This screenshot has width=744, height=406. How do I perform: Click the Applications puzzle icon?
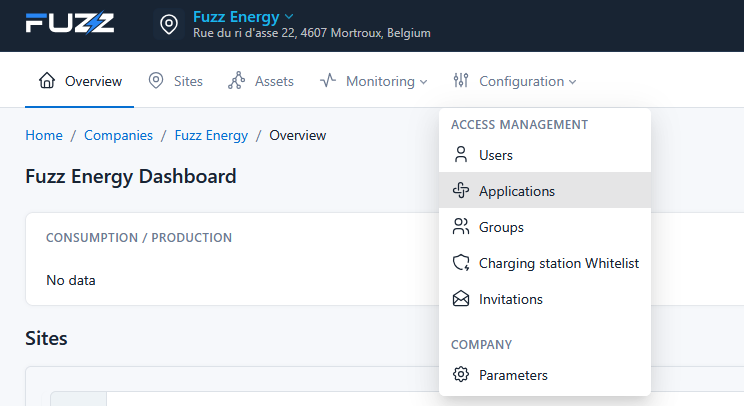click(x=461, y=190)
